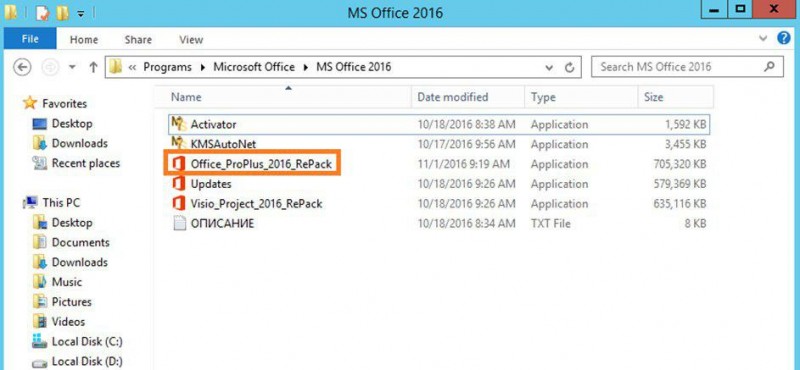Select the Visio_Project_2016_RePack icon
800x370 pixels.
pyautogui.click(x=179, y=204)
